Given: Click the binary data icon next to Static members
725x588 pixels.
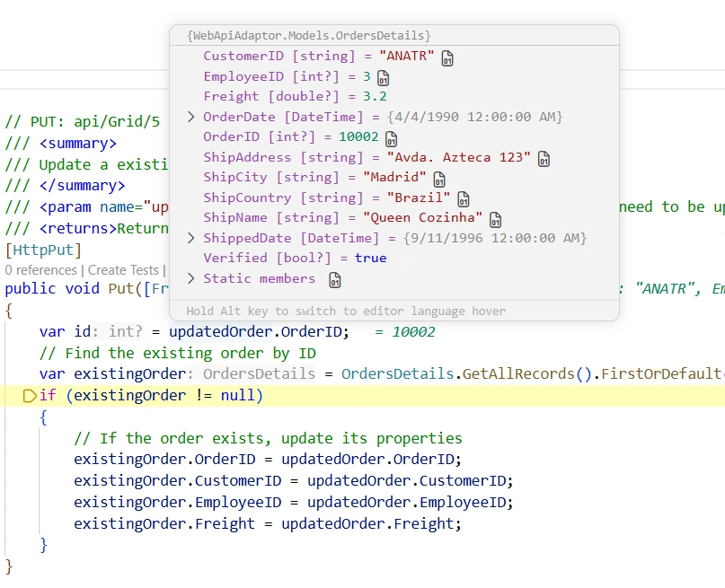Looking at the screenshot, I should pos(335,280).
